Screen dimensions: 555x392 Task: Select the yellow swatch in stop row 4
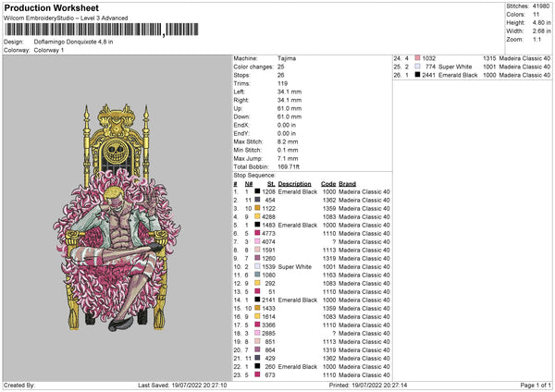pos(257,216)
